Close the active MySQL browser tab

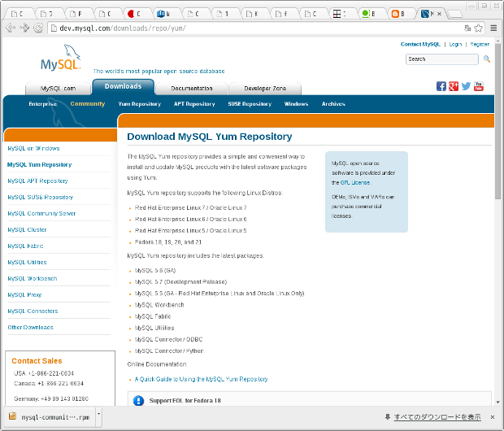[439, 14]
